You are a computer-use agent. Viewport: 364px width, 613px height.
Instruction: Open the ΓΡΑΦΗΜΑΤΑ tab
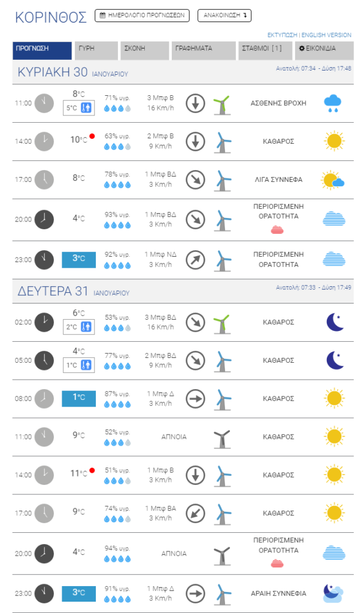(x=204, y=50)
